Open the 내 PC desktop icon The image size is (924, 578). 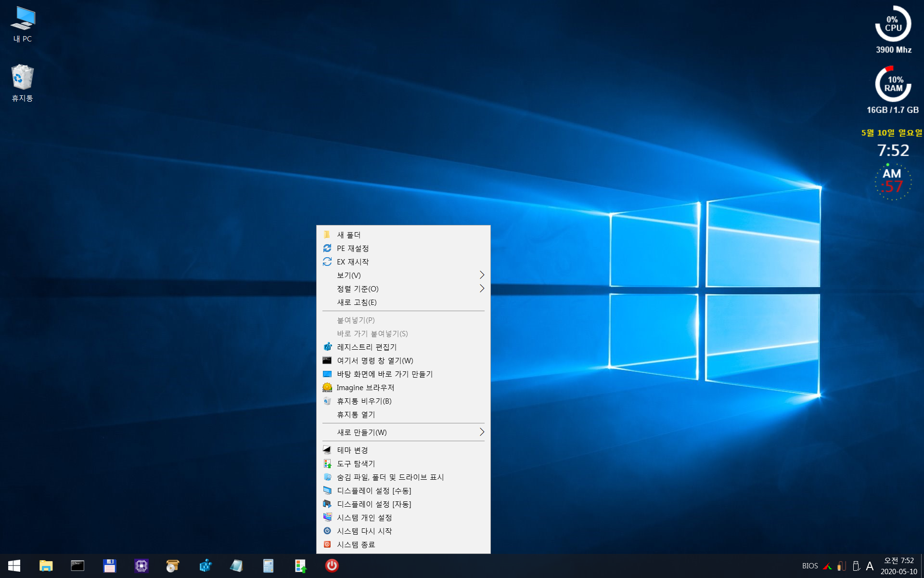tap(23, 25)
